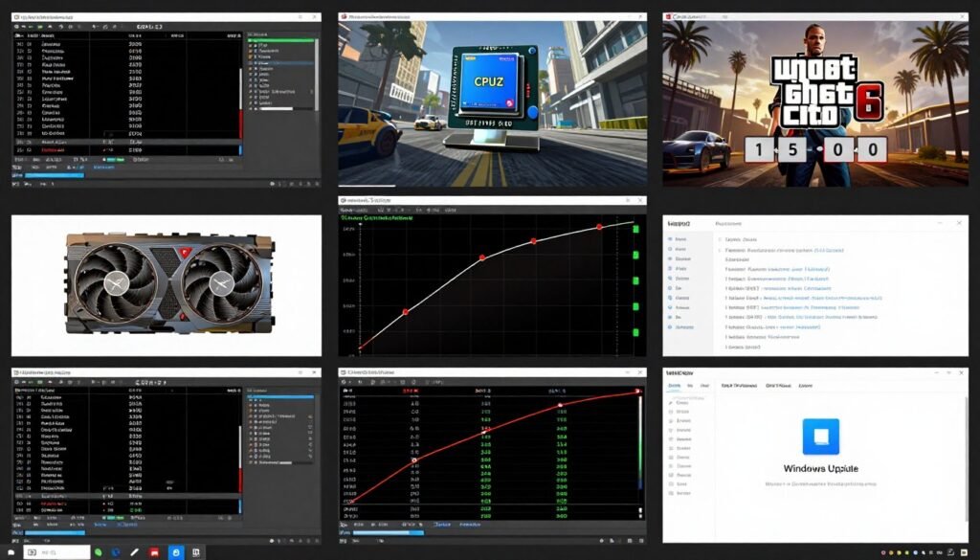
Task: Click the "5" digit tile on game poster
Action: click(x=792, y=150)
